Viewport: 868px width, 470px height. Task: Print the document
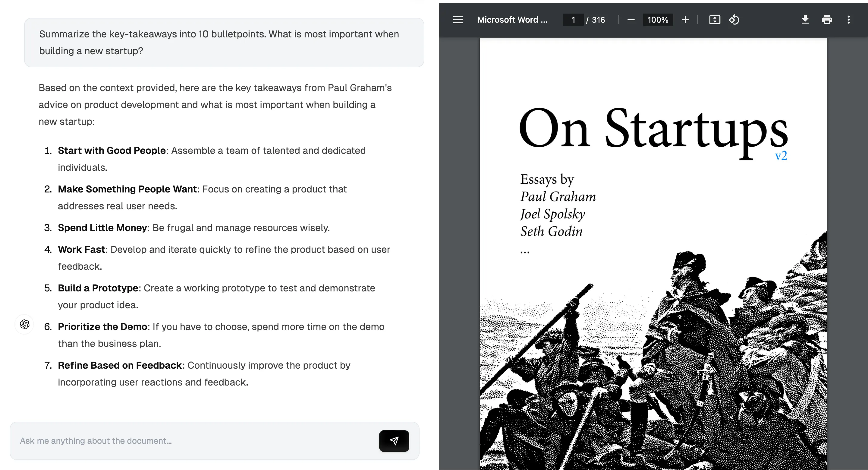click(x=826, y=20)
